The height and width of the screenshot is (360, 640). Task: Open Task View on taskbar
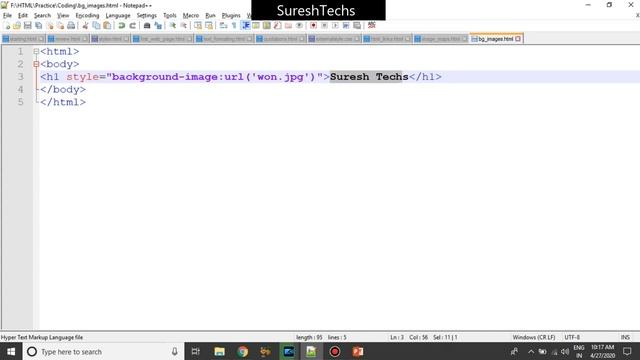[x=196, y=351]
